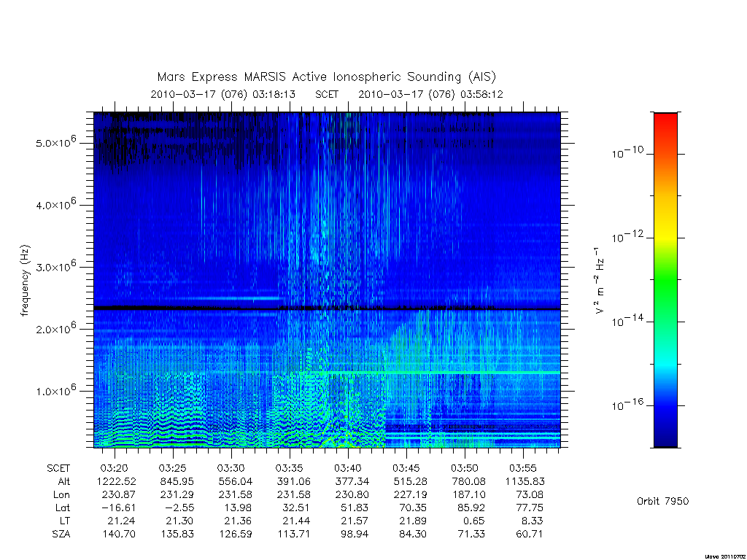Viewport: 747px width, 560px height.
Task: Click the longitude value 73.08
Action: tap(530, 495)
